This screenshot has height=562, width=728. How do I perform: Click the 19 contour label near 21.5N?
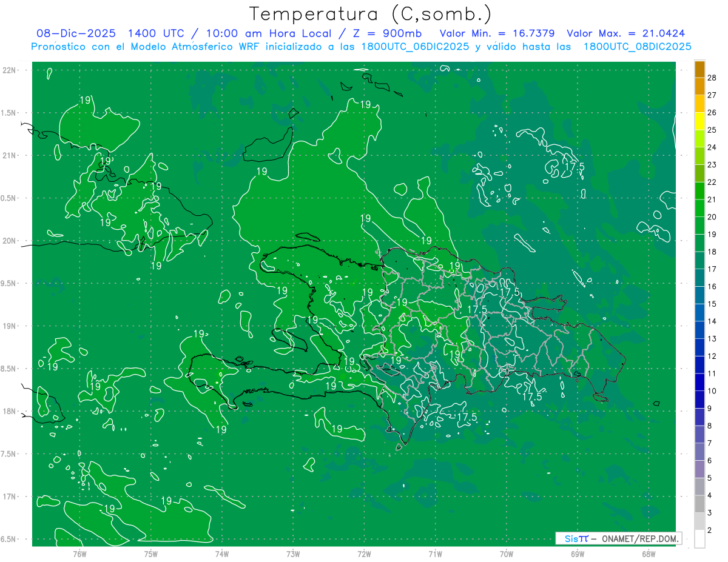pos(365,104)
